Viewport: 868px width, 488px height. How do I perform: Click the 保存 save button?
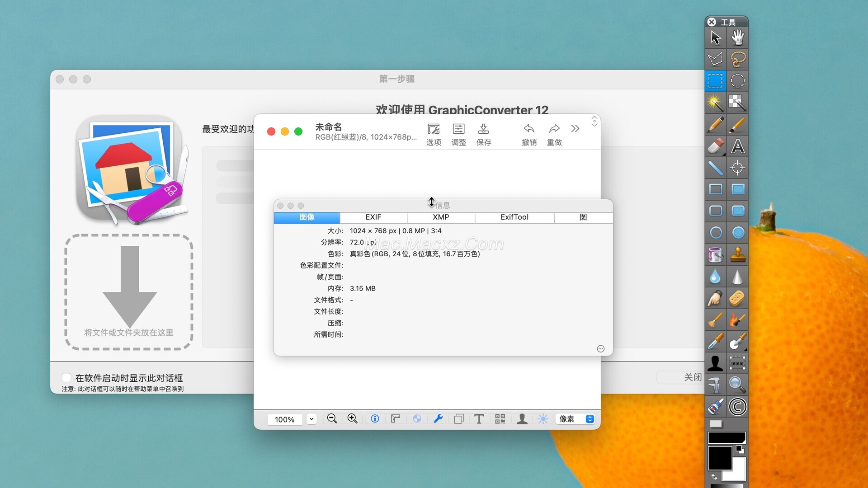tap(483, 135)
